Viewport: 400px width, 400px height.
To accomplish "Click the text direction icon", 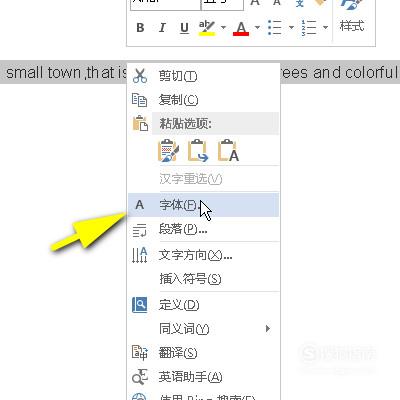I will tap(140, 255).
